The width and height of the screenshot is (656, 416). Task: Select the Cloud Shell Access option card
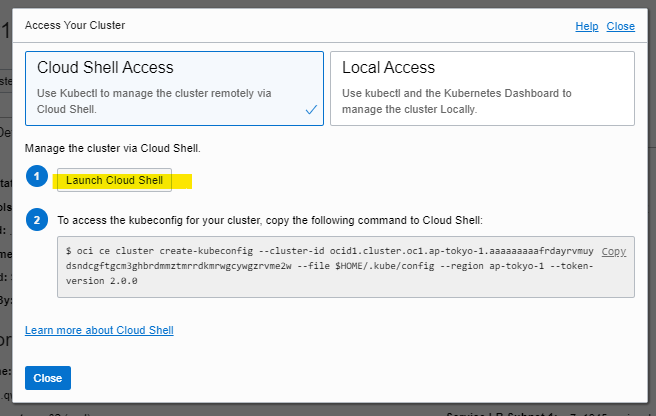point(174,88)
